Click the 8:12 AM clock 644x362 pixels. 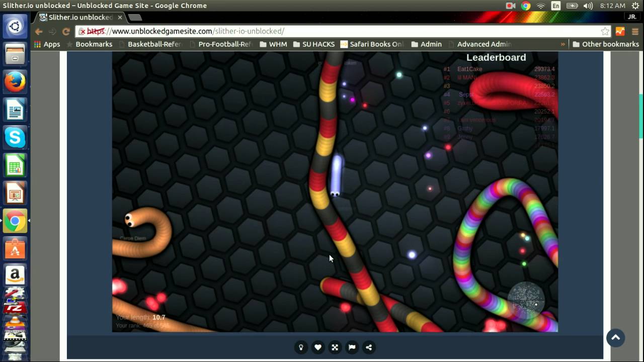(x=613, y=6)
